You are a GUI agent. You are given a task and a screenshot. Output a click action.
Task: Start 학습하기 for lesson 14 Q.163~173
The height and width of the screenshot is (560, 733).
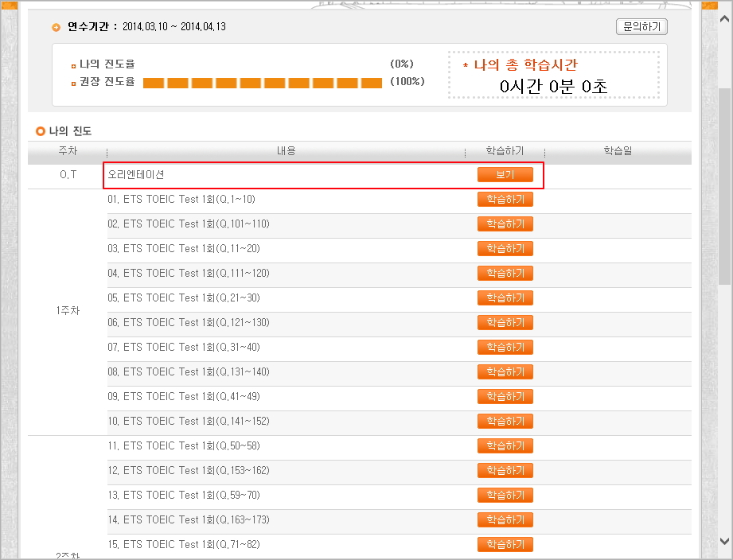[505, 520]
